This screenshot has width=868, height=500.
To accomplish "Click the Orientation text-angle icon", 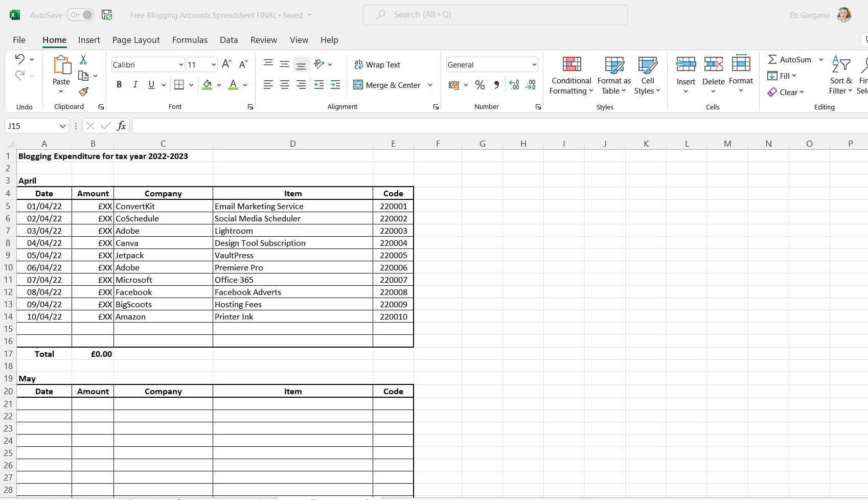I will (x=319, y=64).
